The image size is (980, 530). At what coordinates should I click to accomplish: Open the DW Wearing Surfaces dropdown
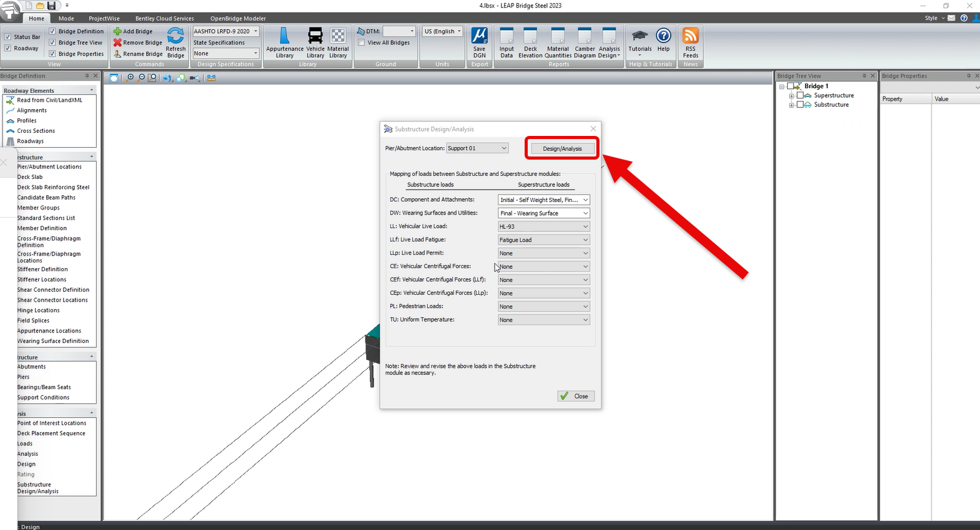[544, 213]
